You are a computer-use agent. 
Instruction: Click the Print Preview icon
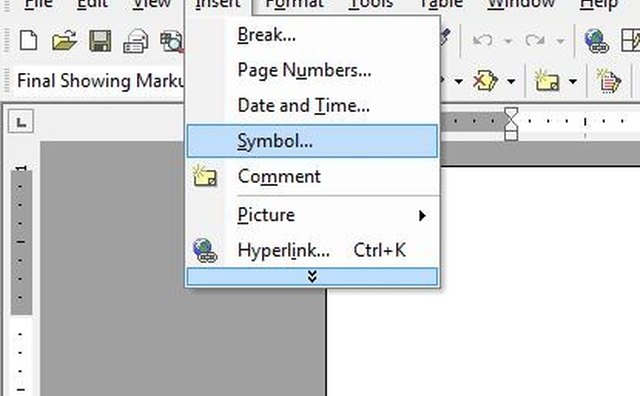tap(172, 41)
